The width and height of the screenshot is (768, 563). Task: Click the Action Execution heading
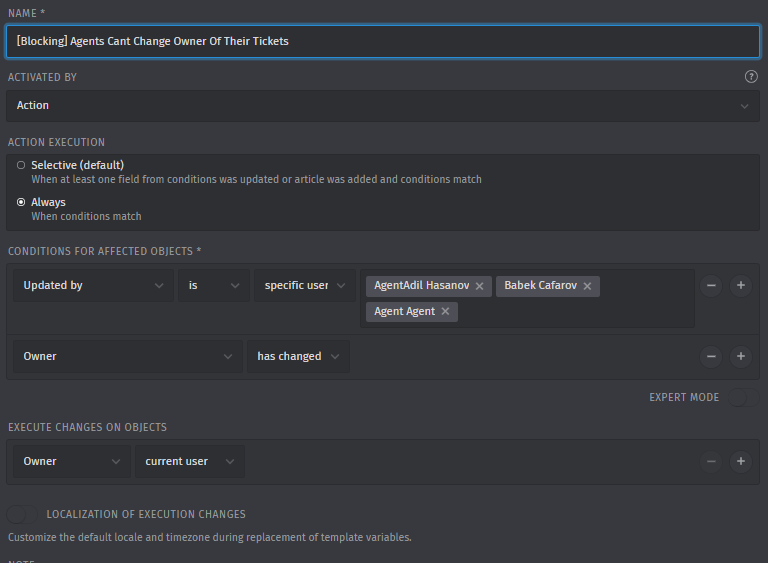click(56, 142)
